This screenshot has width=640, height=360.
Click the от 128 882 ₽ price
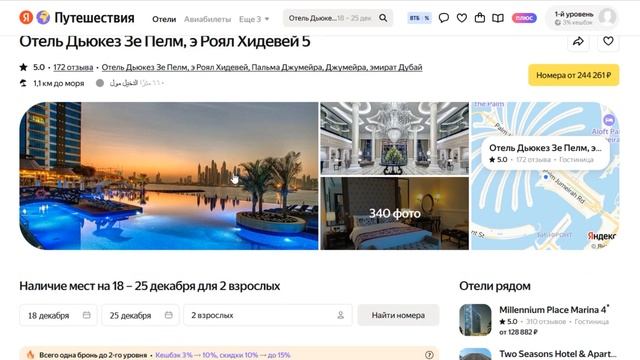(518, 332)
